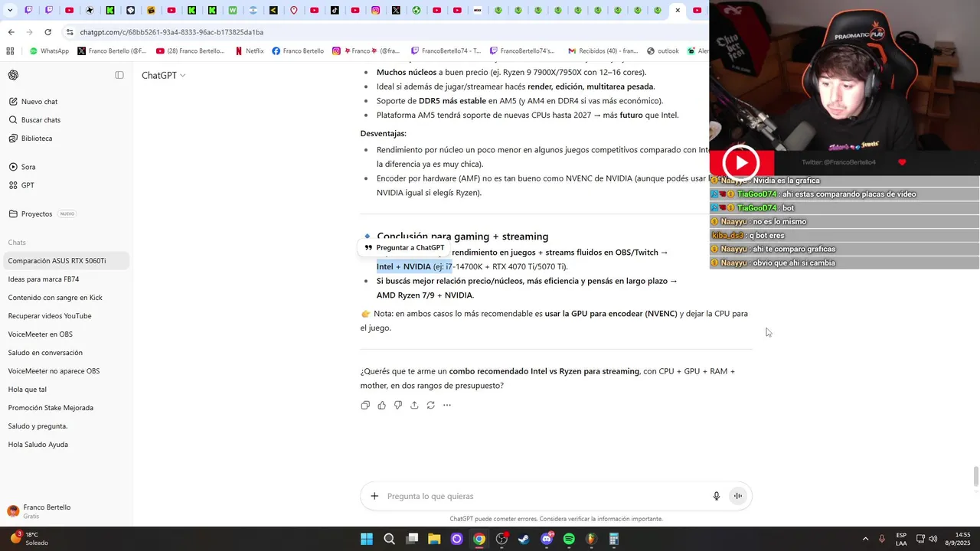Open the browser apps grid icon
The width and height of the screenshot is (980, 551).
coord(10,51)
